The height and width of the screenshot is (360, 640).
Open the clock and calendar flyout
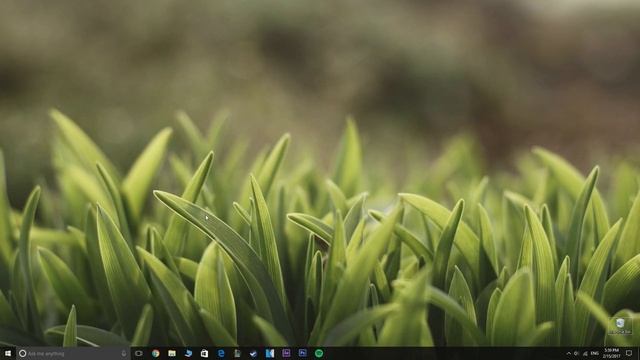(611, 353)
